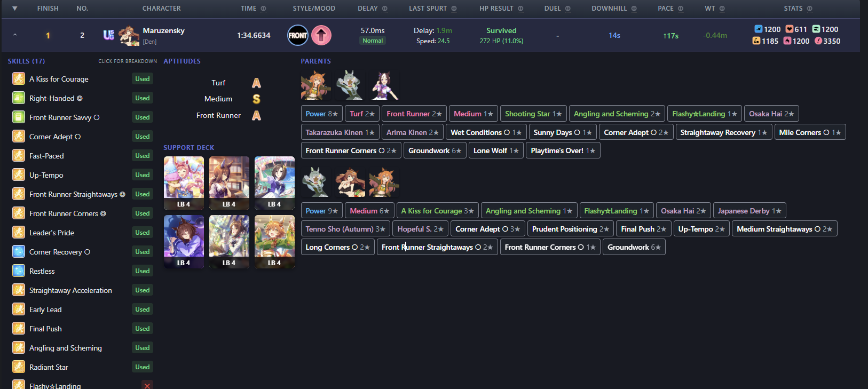The height and width of the screenshot is (389, 868).
Task: Click the blue Corner Recovery skill icon
Action: (x=19, y=252)
